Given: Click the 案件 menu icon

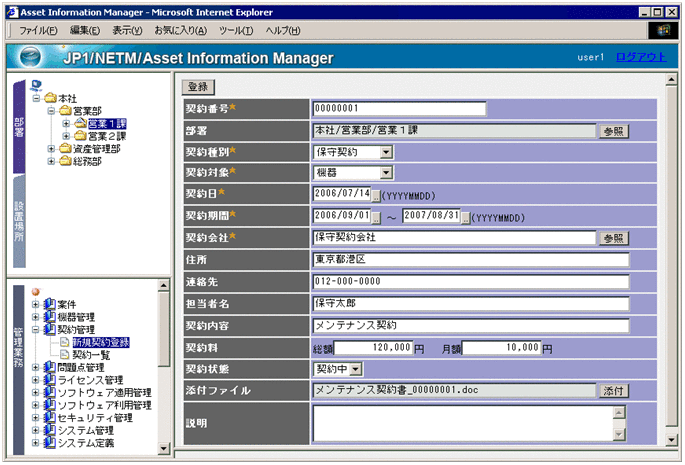Looking at the screenshot, I should (50, 303).
